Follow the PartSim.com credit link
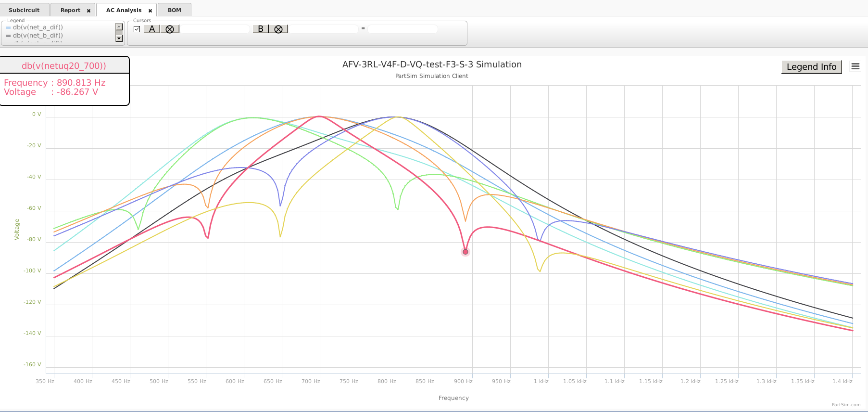Screen dimensions: 868x412 pos(846,405)
